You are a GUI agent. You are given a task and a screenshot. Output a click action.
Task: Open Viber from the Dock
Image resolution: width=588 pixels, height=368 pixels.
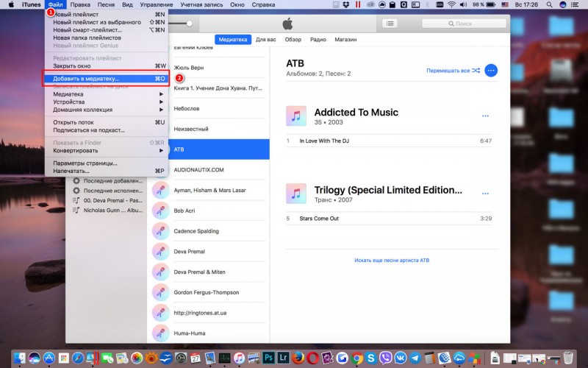386,358
